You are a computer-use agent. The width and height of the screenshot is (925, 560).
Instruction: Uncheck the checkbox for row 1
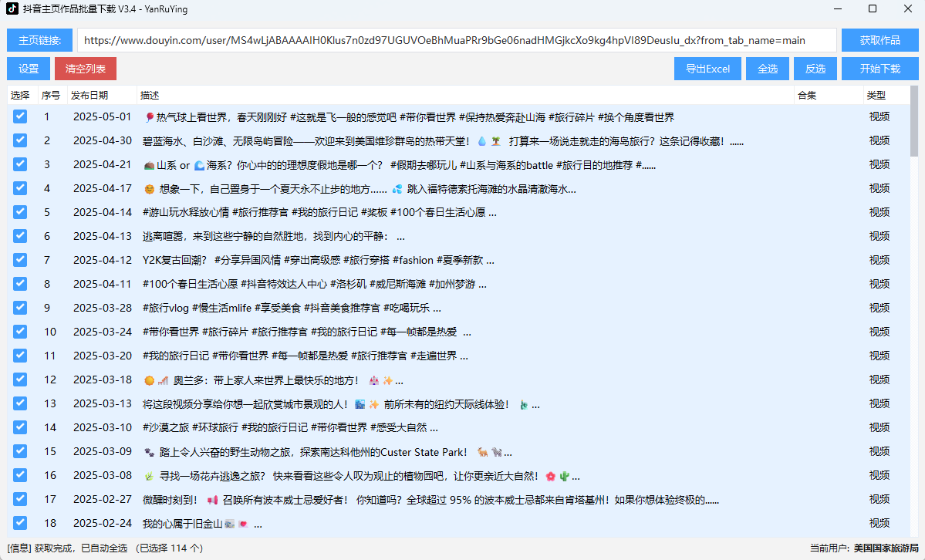click(20, 116)
